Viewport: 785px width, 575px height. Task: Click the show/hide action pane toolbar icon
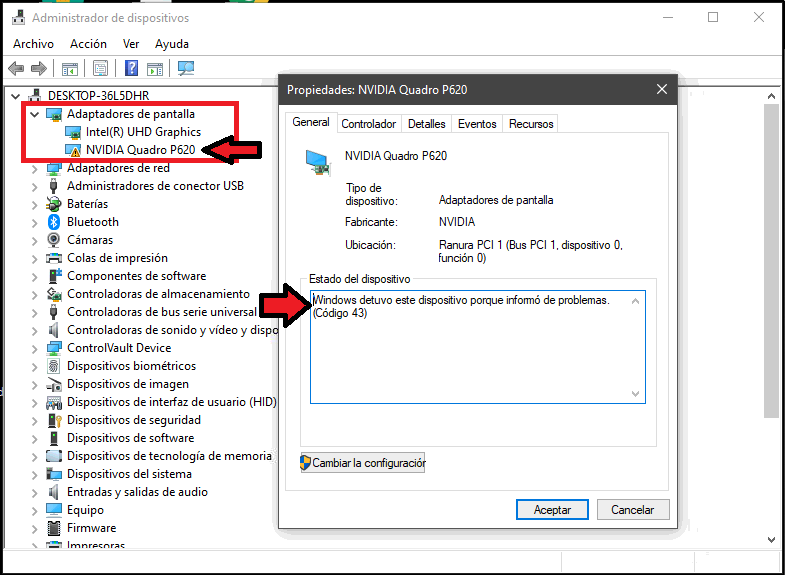point(155,69)
